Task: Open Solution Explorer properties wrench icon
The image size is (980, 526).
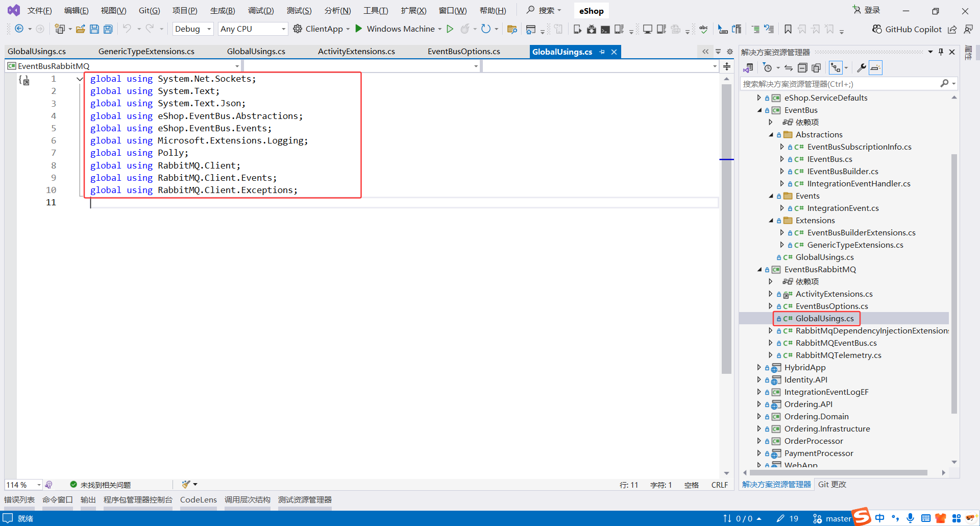Action: tap(861, 67)
